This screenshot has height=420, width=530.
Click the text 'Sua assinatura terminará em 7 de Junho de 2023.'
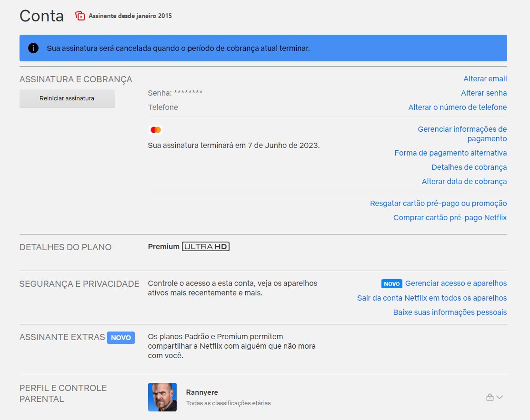233,145
